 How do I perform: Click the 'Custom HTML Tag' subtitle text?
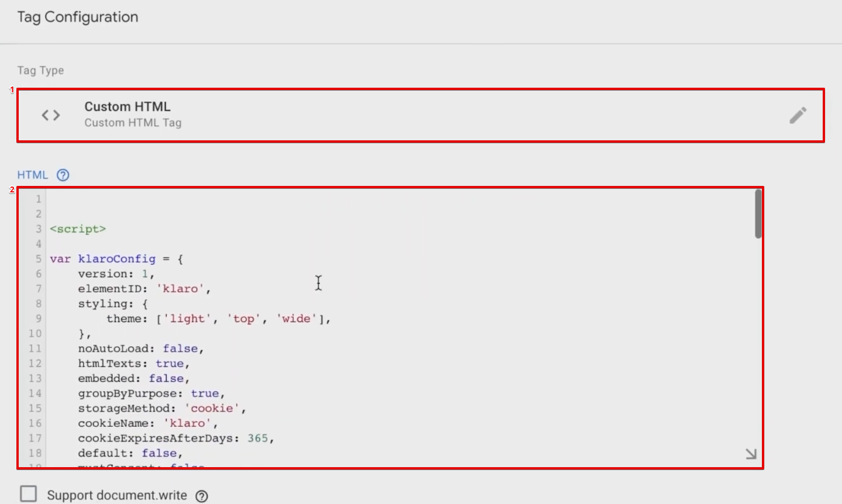click(133, 123)
